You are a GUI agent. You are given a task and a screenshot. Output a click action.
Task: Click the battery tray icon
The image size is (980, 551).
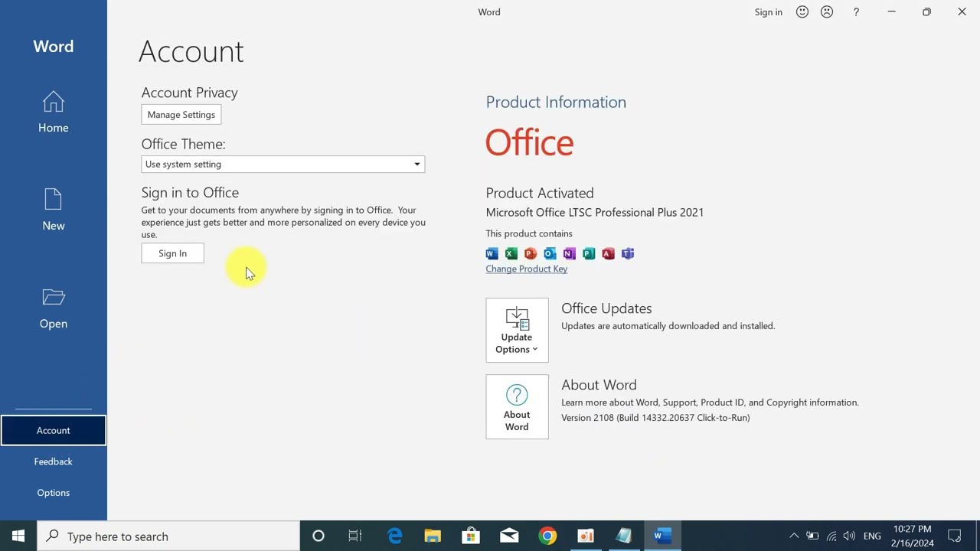coord(812,536)
